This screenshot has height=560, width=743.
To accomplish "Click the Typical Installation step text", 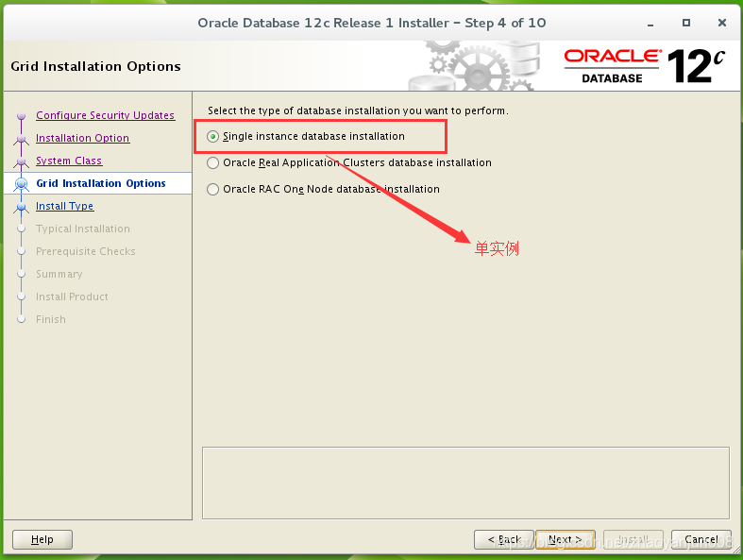I will pyautogui.click(x=83, y=229).
